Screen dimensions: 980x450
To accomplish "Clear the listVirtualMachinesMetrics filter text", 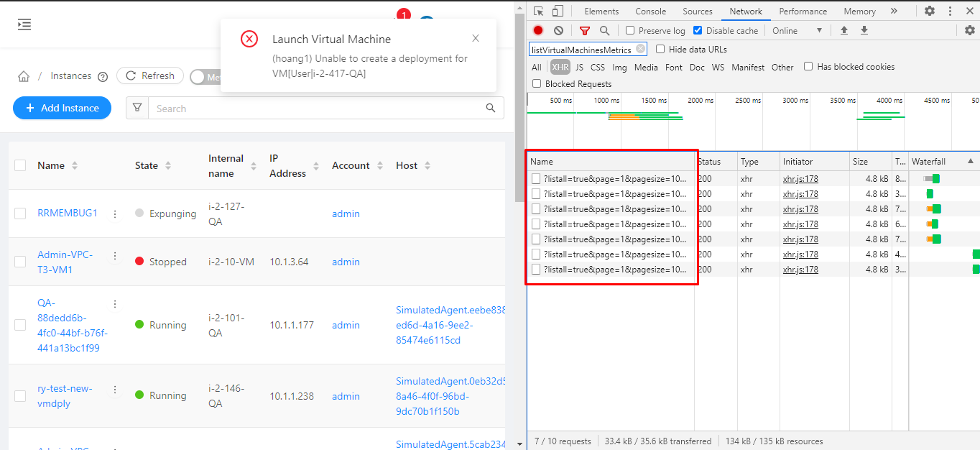I will coord(640,49).
